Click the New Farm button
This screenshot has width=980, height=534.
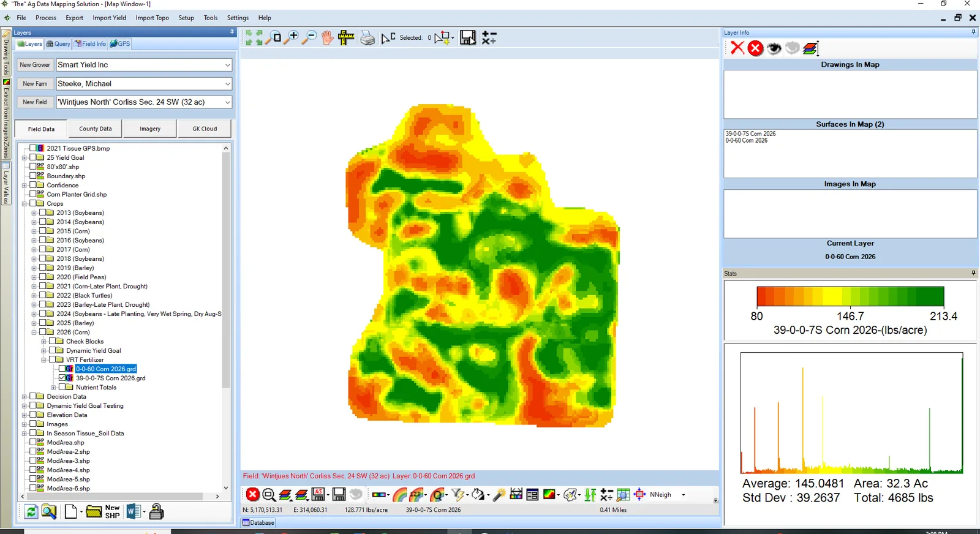(35, 84)
